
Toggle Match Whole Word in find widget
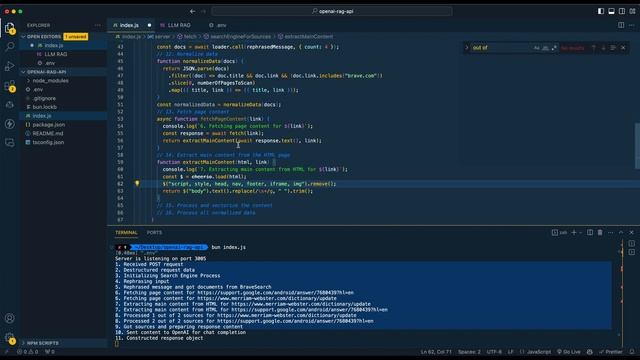coord(545,48)
